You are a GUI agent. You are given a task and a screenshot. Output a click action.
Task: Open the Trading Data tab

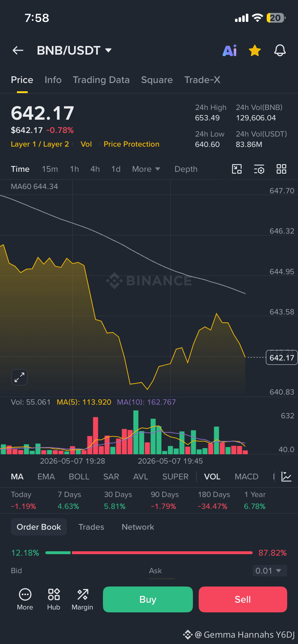pyautogui.click(x=101, y=80)
